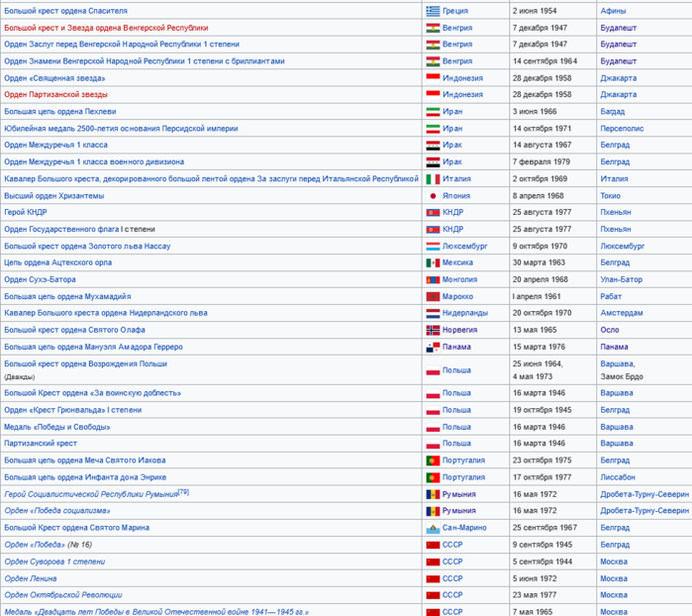Screen dimensions: 692x616
Task: Click the Netherlands flag icon
Action: coord(433,313)
